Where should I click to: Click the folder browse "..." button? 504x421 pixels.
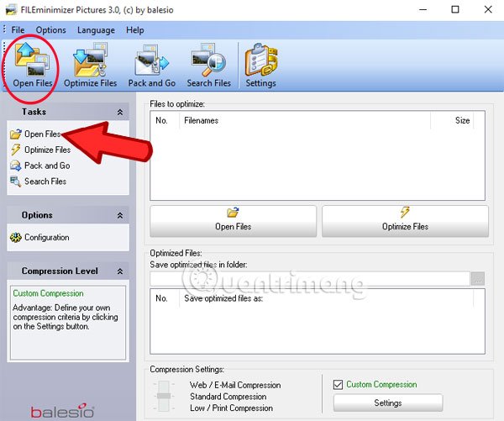[x=478, y=278]
